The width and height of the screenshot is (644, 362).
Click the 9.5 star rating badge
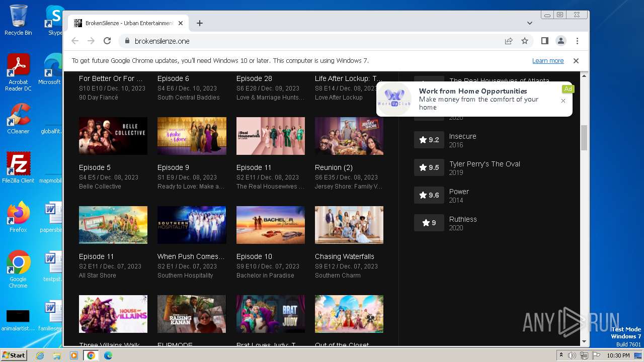pyautogui.click(x=429, y=167)
